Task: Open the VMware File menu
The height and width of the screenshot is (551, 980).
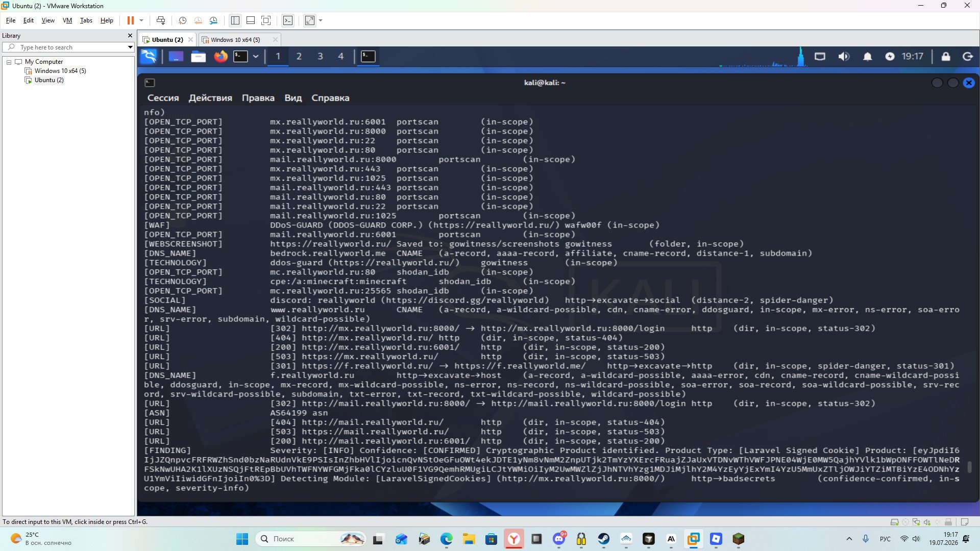Action: point(11,20)
